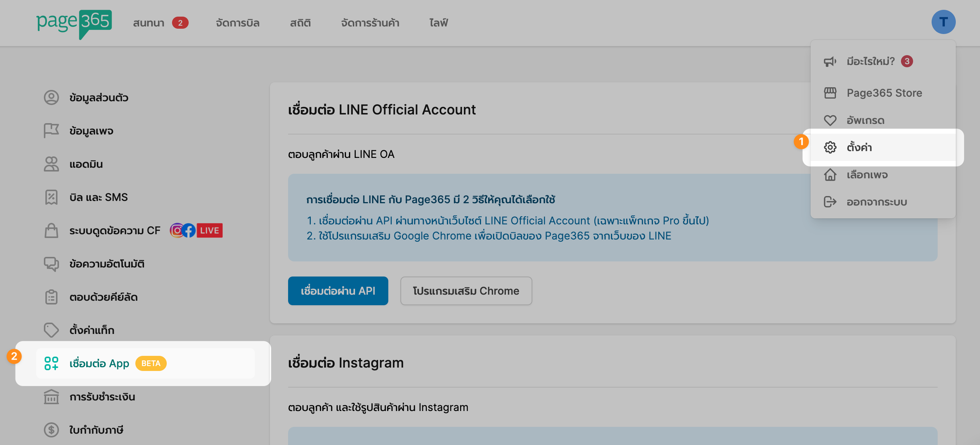This screenshot has height=445, width=980.
Task: Select the tag icon beside ตั้งค่าแท็ก
Action: pyautogui.click(x=51, y=330)
